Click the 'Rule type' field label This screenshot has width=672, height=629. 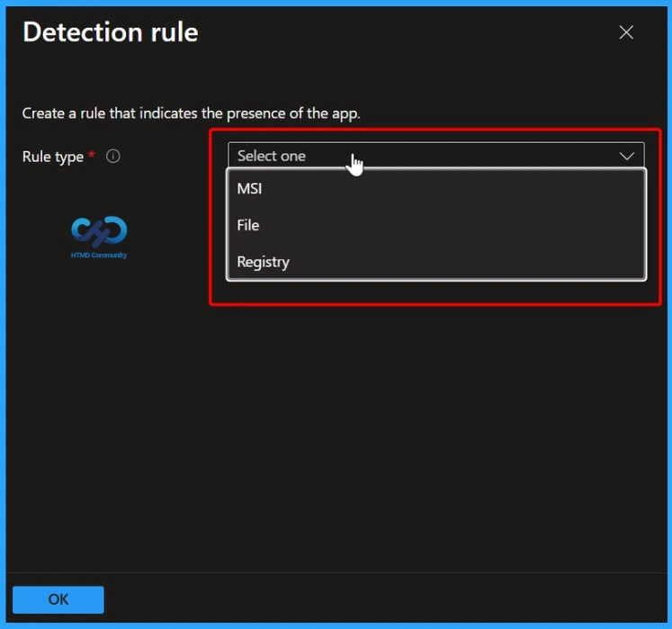click(53, 157)
